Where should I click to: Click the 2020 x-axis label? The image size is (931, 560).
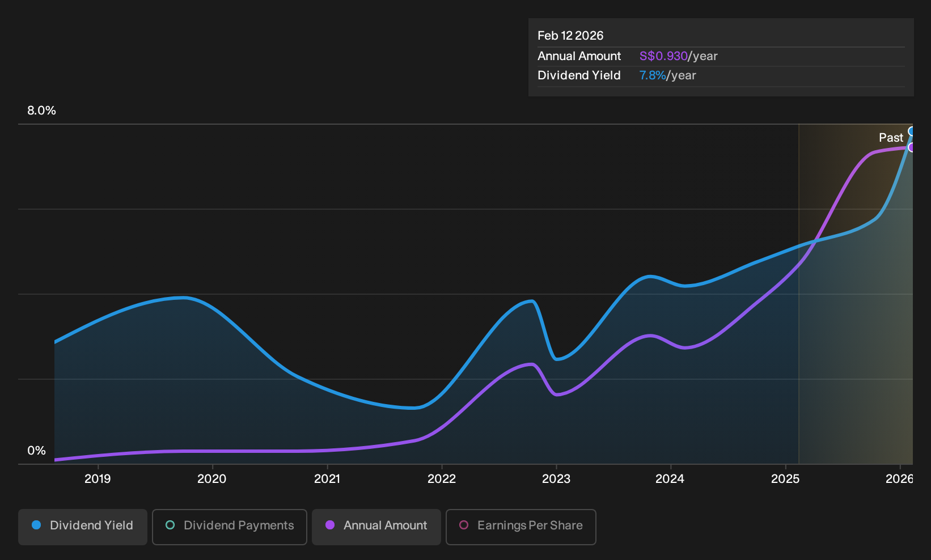[x=211, y=479]
